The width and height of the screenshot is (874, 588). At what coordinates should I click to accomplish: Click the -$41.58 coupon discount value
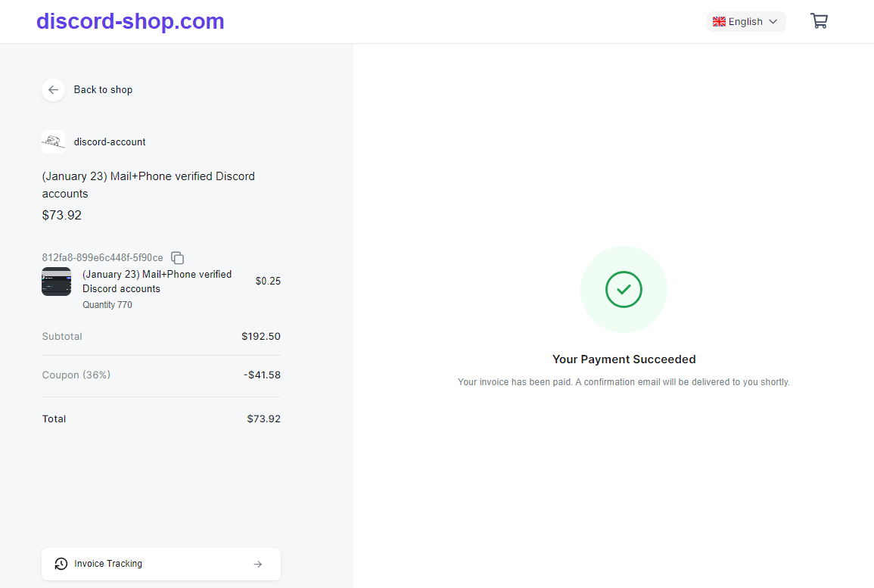point(262,375)
